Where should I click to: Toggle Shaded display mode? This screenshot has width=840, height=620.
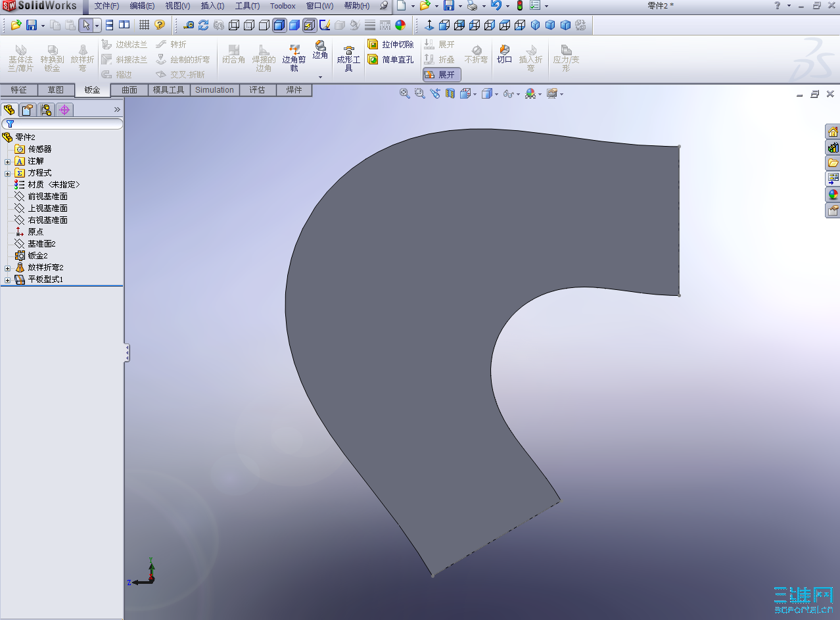[294, 25]
